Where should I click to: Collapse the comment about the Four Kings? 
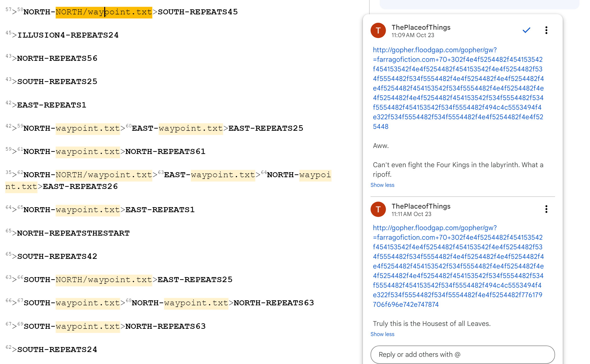pos(382,185)
